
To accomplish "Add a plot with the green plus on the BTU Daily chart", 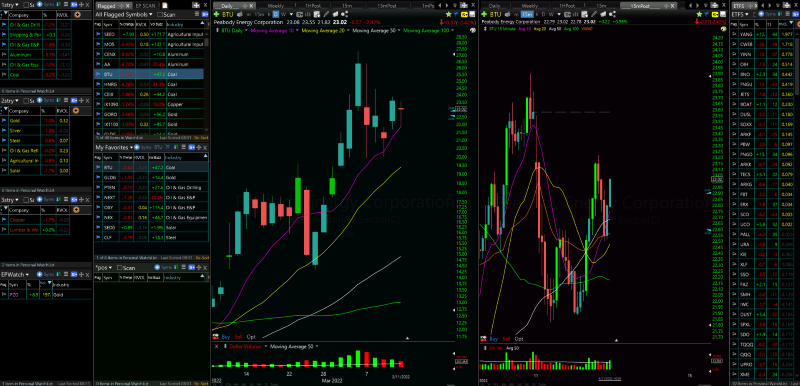I will point(216,14).
